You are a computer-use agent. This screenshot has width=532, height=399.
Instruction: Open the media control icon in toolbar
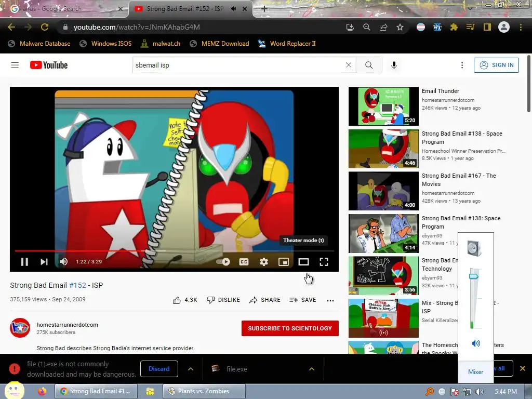click(470, 27)
